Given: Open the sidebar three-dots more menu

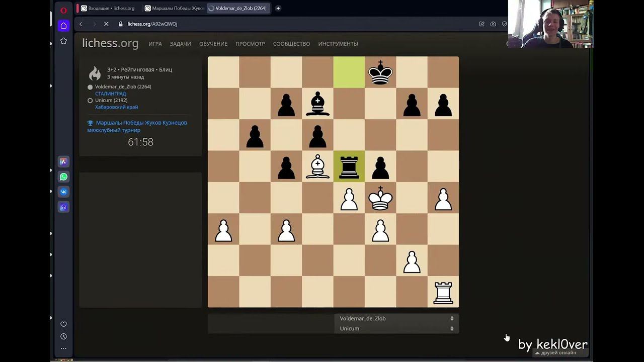Looking at the screenshot, I should (x=63, y=348).
